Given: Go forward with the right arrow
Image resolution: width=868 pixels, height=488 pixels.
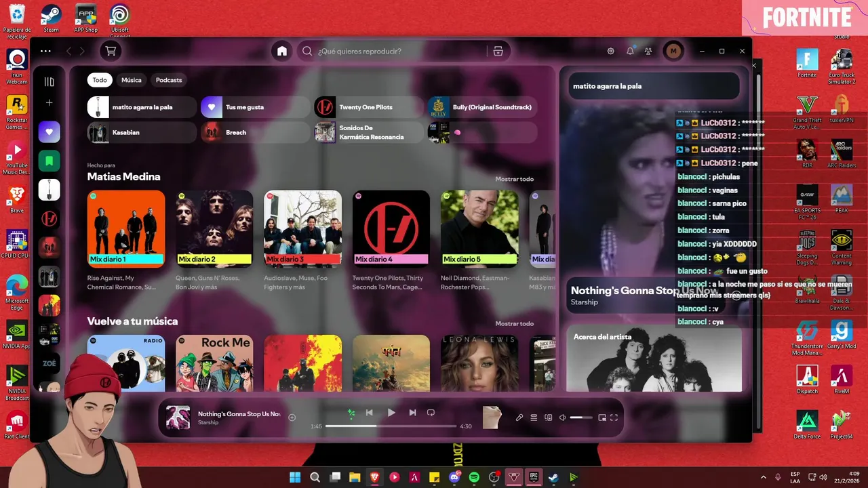Looking at the screenshot, I should (82, 51).
